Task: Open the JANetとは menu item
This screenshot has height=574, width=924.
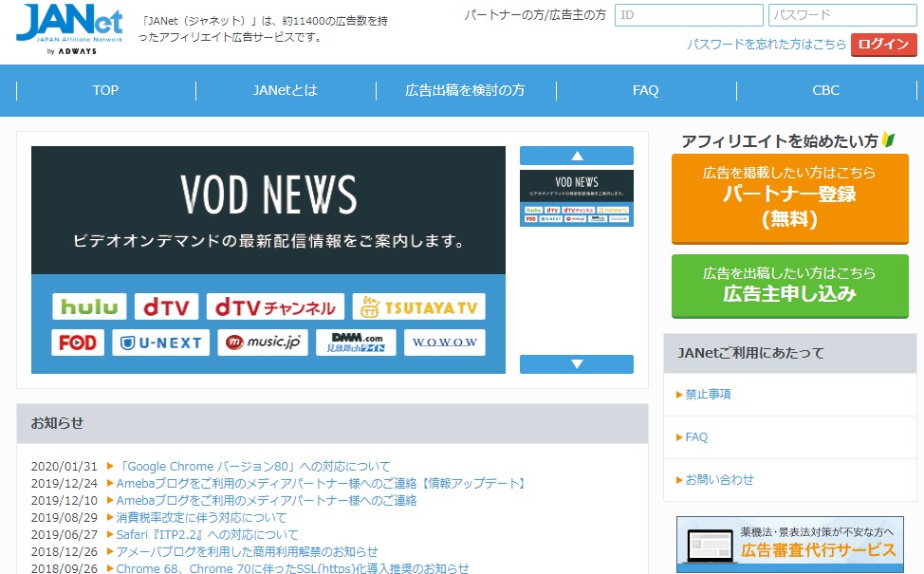Action: [x=286, y=90]
